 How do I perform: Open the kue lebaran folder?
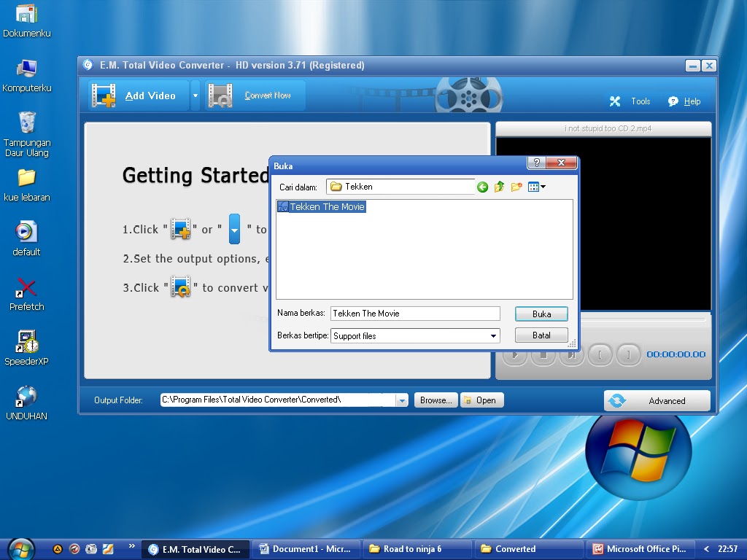(x=27, y=185)
